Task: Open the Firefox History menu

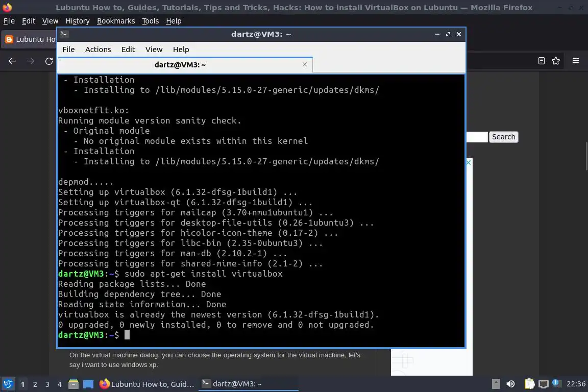Action: point(78,21)
